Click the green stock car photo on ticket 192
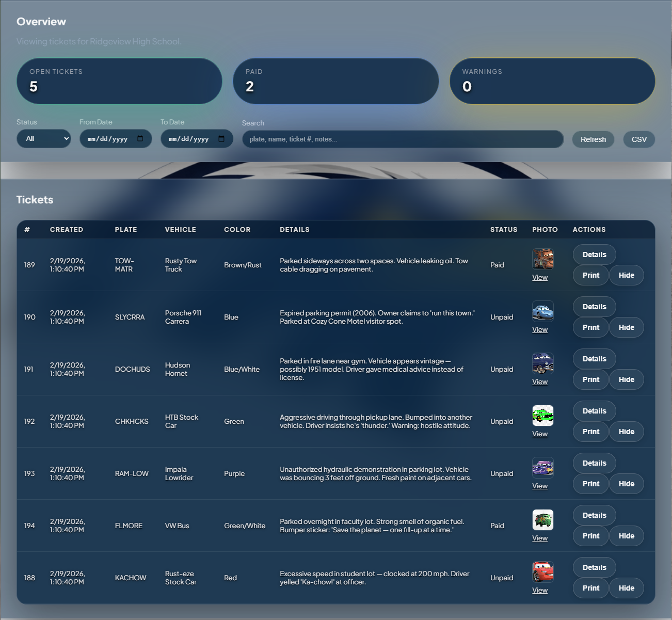The height and width of the screenshot is (620, 672). (542, 415)
